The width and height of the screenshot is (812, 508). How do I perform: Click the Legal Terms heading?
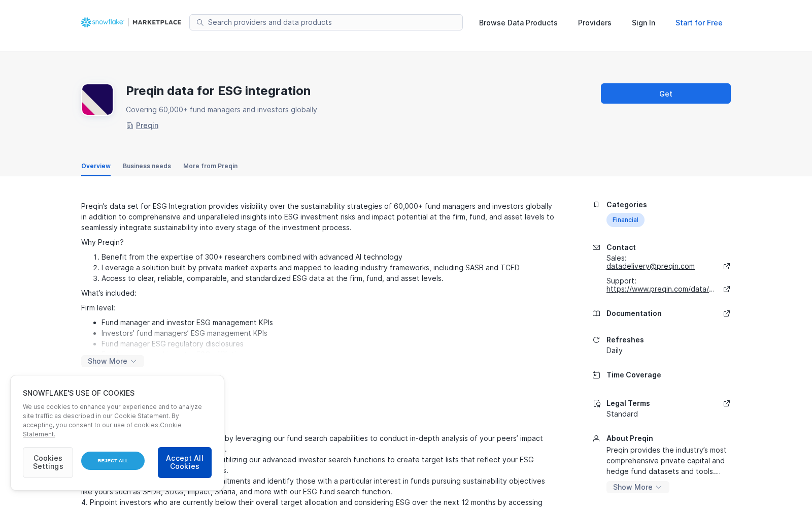(x=628, y=403)
